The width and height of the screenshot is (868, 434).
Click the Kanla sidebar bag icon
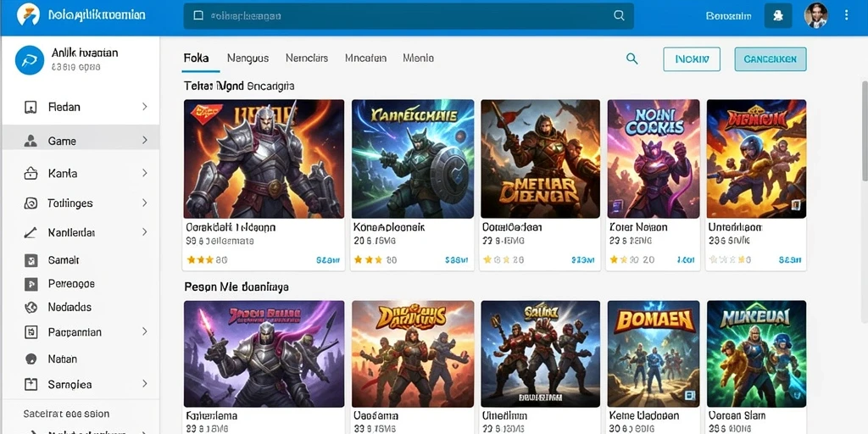[x=31, y=174]
